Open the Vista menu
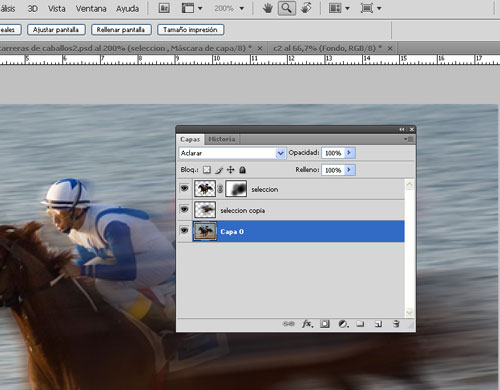The height and width of the screenshot is (390, 500). tap(57, 9)
